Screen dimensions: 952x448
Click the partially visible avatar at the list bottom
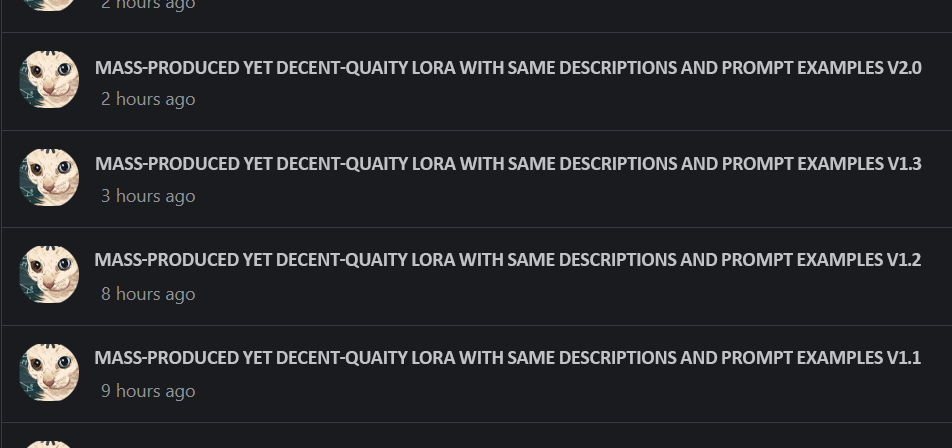click(49, 444)
